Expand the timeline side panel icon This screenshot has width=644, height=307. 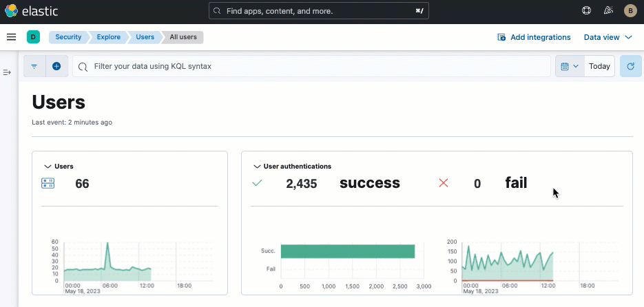(8, 72)
